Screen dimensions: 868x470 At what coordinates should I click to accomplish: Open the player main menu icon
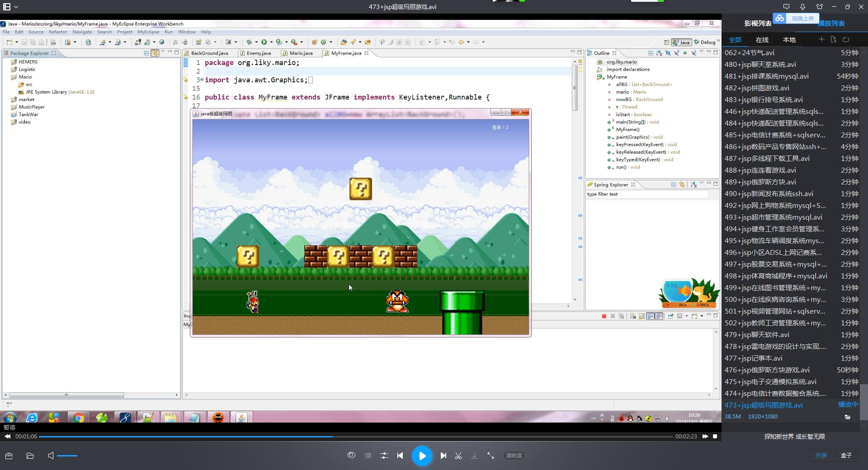pos(7,7)
